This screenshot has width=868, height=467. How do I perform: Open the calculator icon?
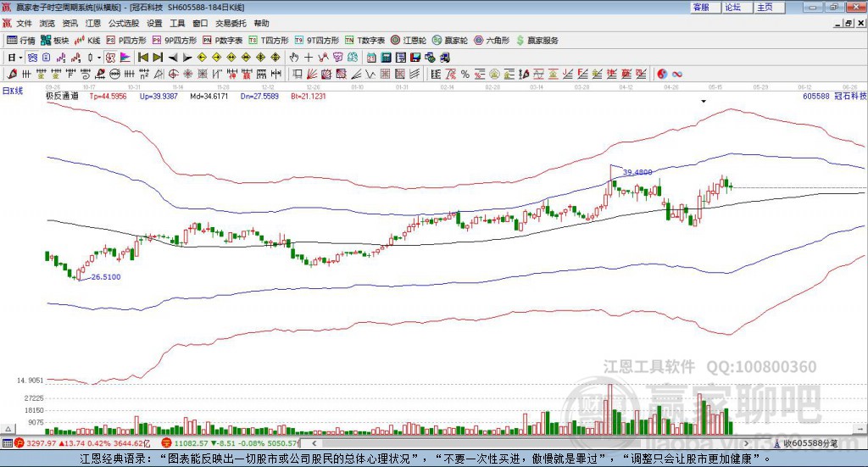coord(386,58)
